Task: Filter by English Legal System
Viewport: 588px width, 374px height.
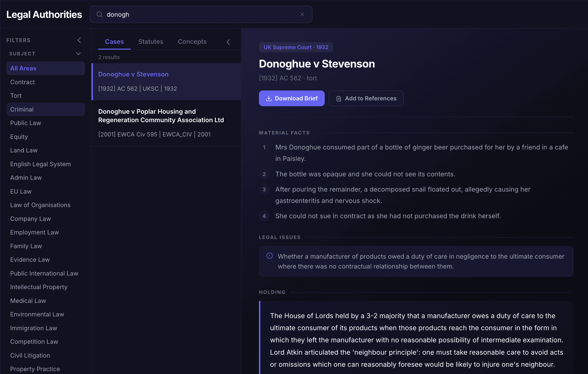Action: coord(46,164)
